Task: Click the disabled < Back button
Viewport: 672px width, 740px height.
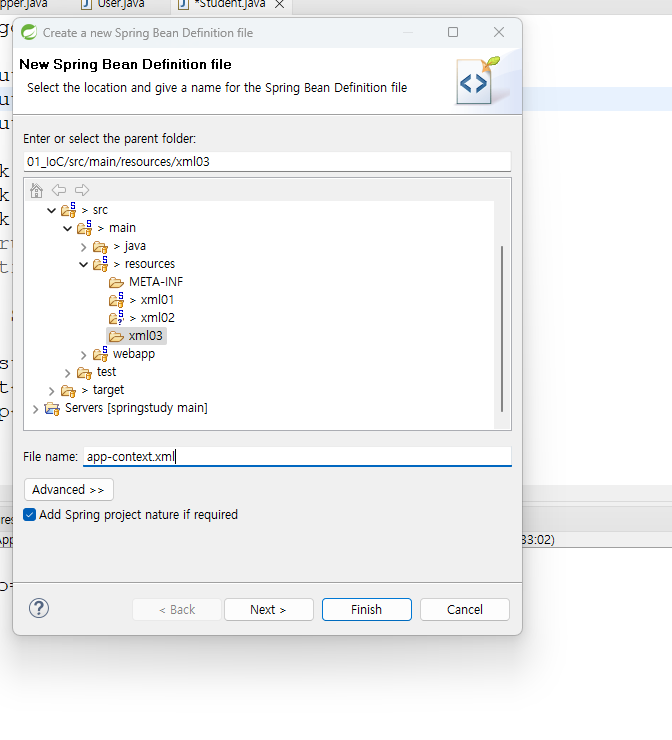Action: (177, 609)
